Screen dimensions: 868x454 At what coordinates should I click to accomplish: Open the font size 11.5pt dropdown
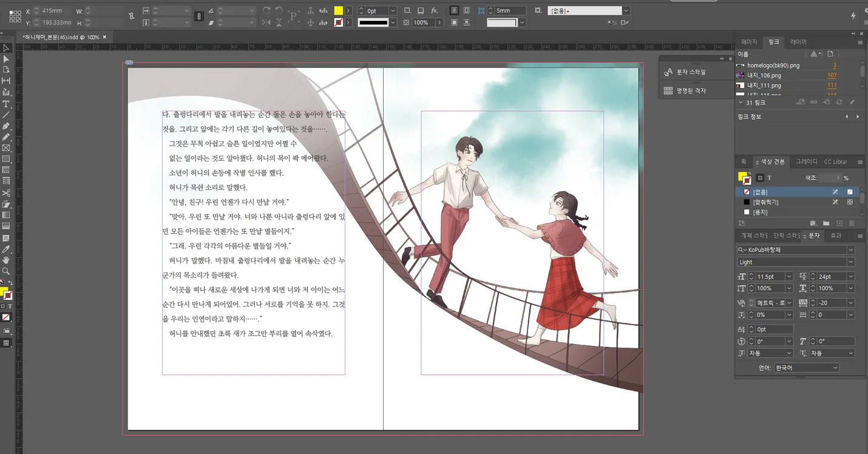[789, 276]
